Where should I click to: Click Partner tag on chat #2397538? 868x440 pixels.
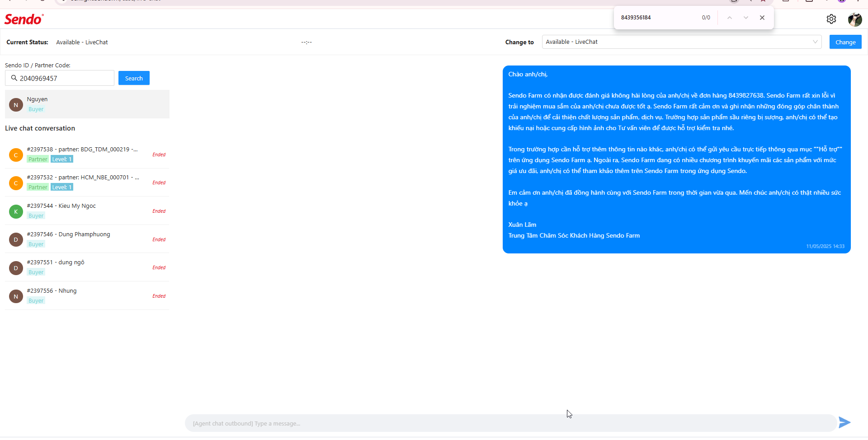38,159
